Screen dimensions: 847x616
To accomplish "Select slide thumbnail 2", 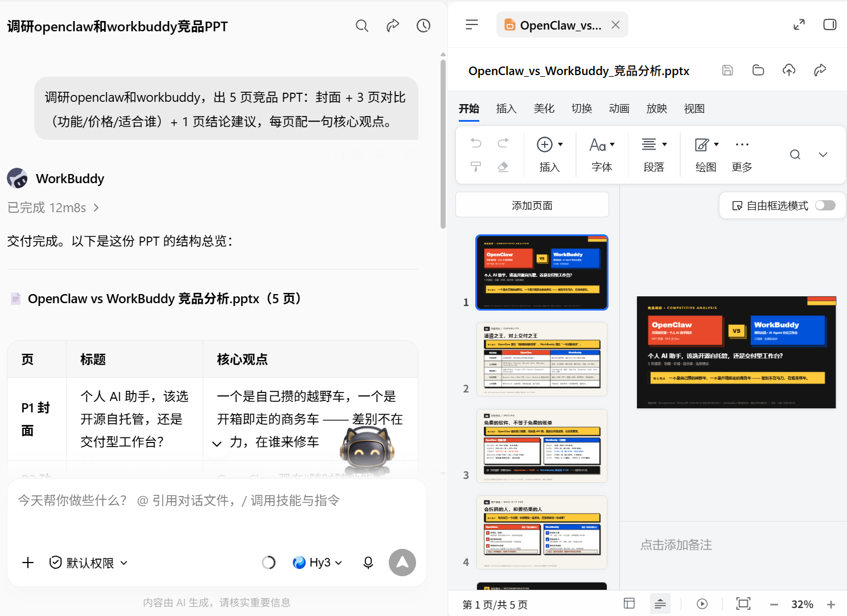I will (542, 359).
